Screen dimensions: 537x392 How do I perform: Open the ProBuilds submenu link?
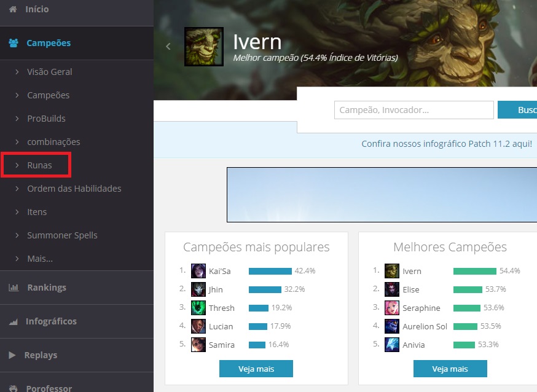tap(47, 119)
